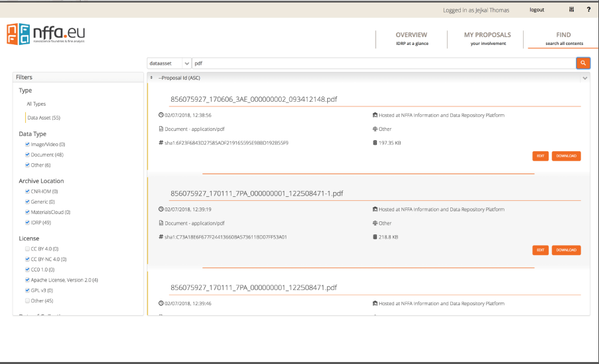This screenshot has height=364, width=599.
Task: Click the orange search magnifier button
Action: pos(582,63)
